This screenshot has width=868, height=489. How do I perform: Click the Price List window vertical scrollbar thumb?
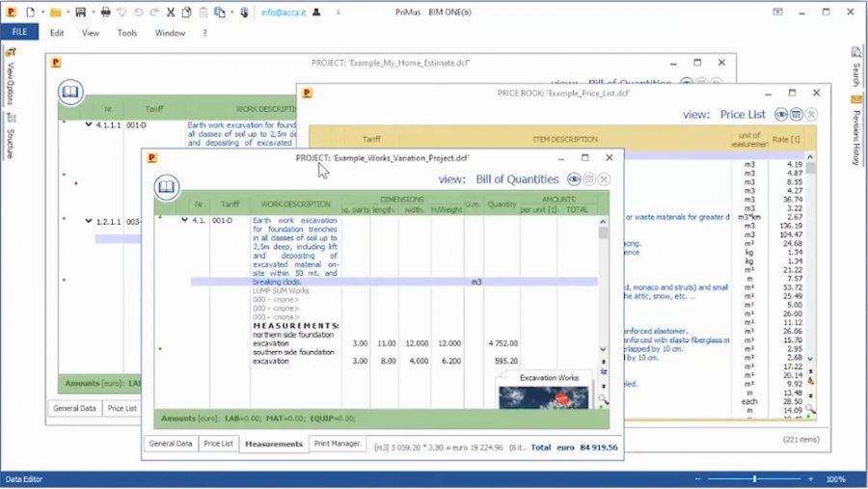point(810,168)
